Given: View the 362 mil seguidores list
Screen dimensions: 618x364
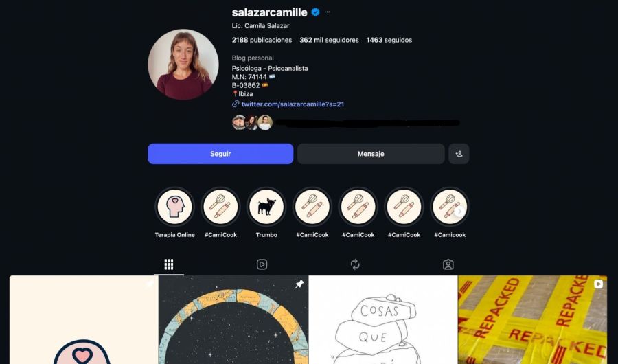Looking at the screenshot, I should coord(329,40).
